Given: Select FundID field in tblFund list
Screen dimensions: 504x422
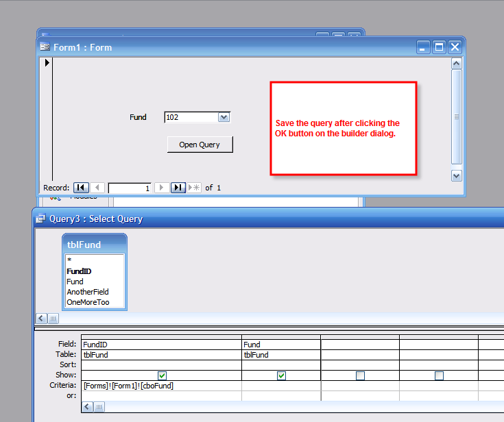Looking at the screenshot, I should 79,271.
